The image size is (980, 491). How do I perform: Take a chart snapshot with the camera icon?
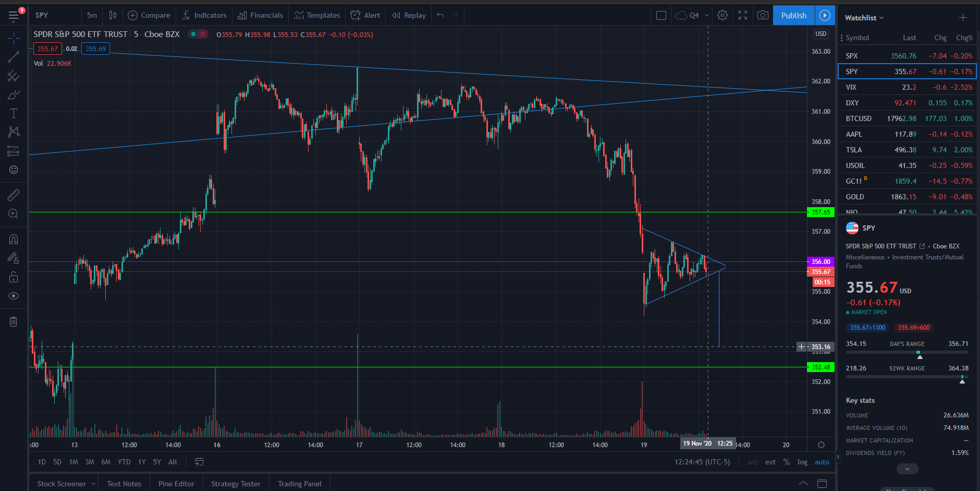762,15
